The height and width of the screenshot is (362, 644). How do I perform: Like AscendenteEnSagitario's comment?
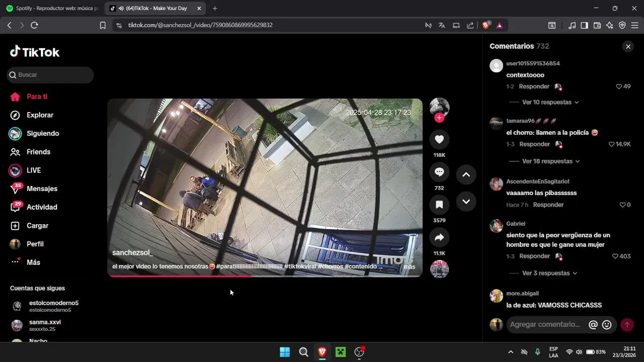point(622,205)
